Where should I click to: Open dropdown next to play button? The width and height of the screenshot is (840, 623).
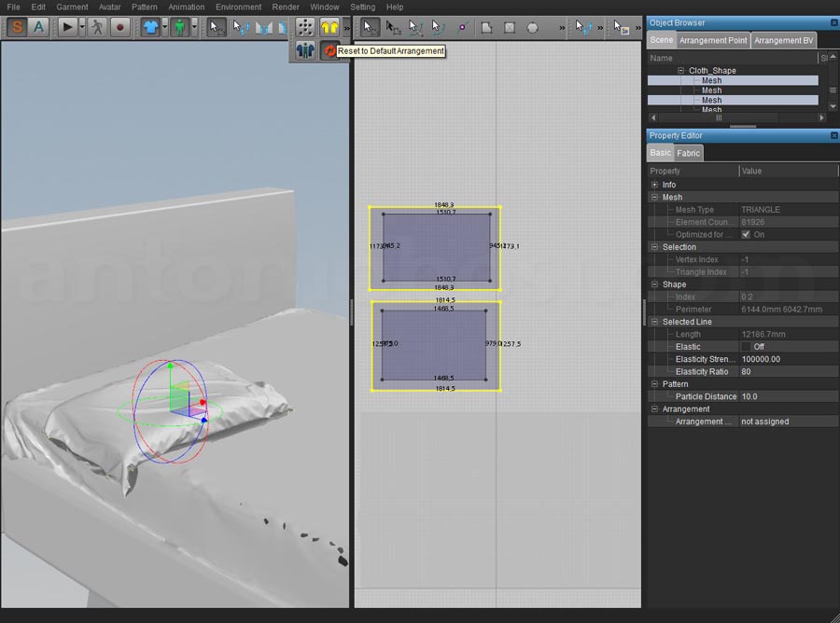coord(82,27)
